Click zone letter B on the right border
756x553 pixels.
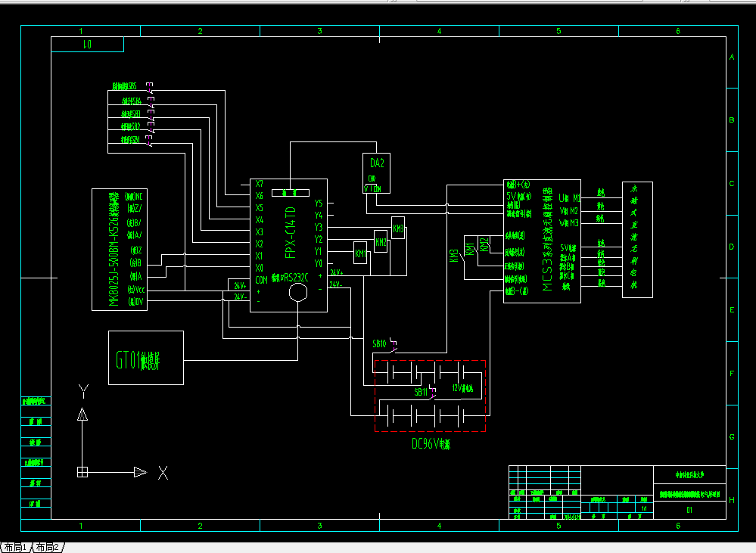pyautogui.click(x=732, y=120)
